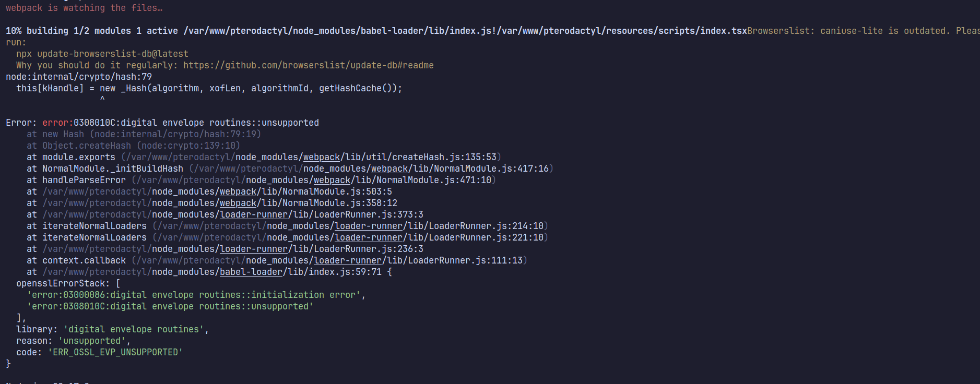The height and width of the screenshot is (384, 980).
Task: Click loader-runner link at LoaderRunner.js:236:3
Action: click(x=254, y=249)
